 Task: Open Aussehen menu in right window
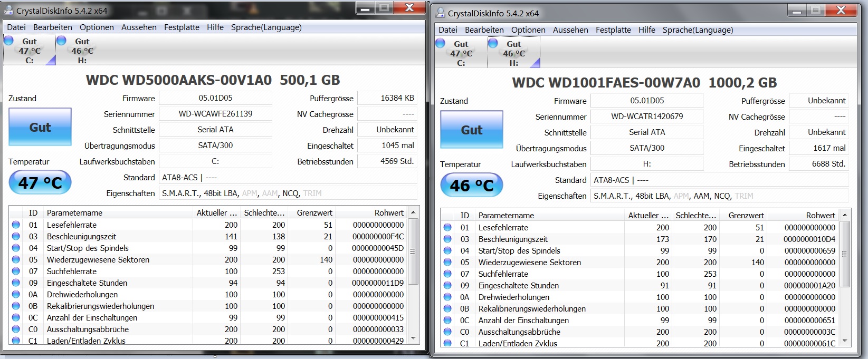[x=570, y=30]
